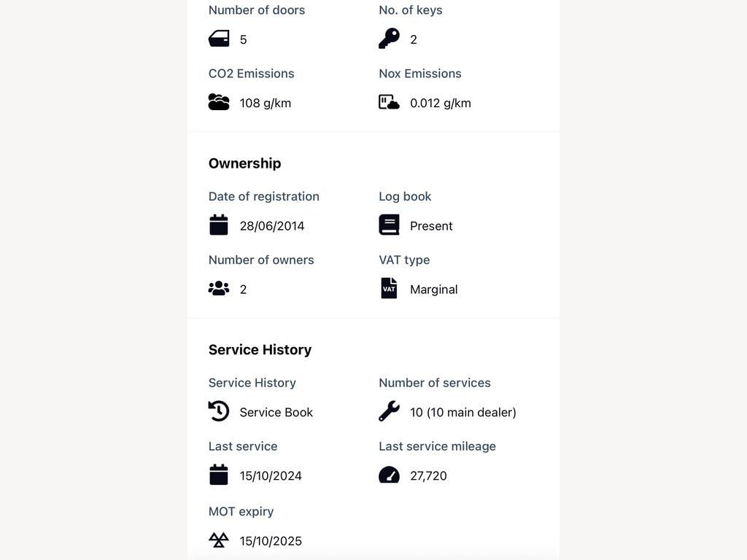Click the MOT expiry date 15/10/2025
Screen dimensions: 747x560
point(271,541)
